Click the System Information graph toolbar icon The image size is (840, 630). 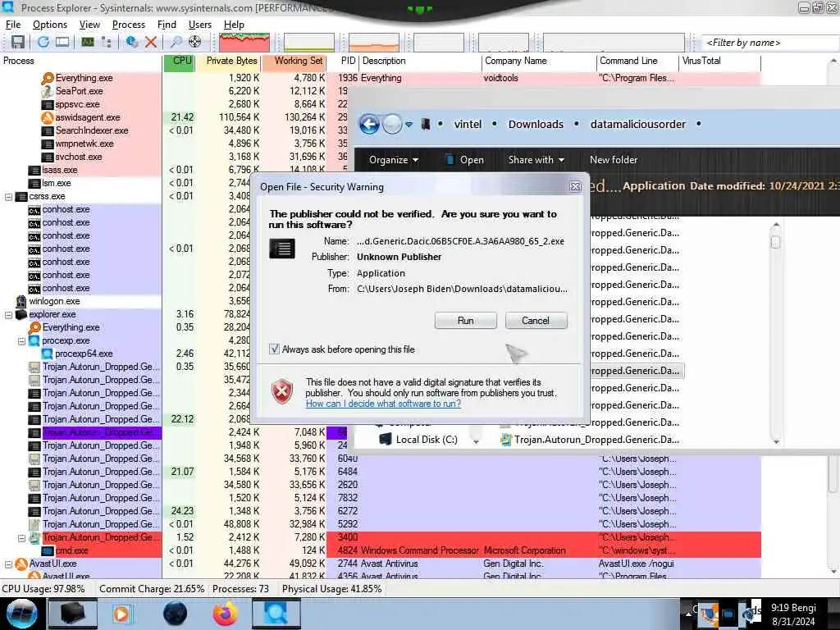[87, 42]
